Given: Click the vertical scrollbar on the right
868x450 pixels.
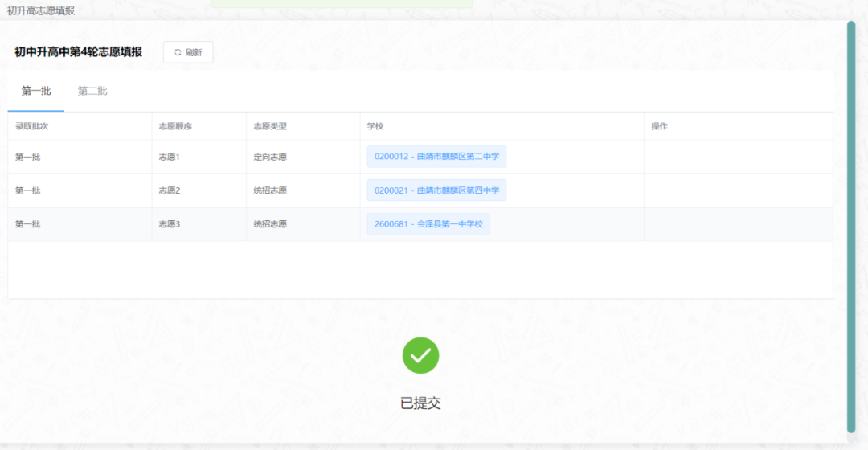Looking at the screenshot, I should 850,225.
